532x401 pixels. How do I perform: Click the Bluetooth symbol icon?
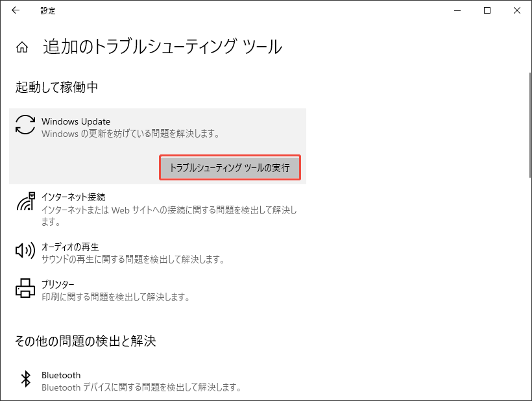26,378
